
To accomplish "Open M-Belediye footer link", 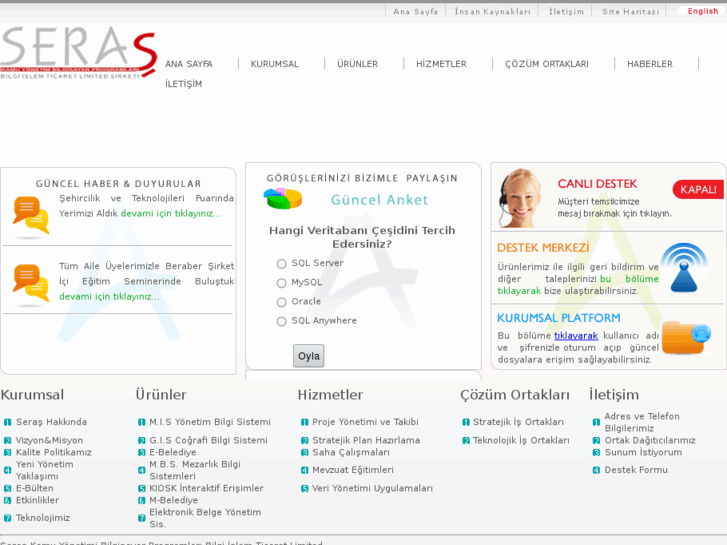I will click(x=173, y=500).
